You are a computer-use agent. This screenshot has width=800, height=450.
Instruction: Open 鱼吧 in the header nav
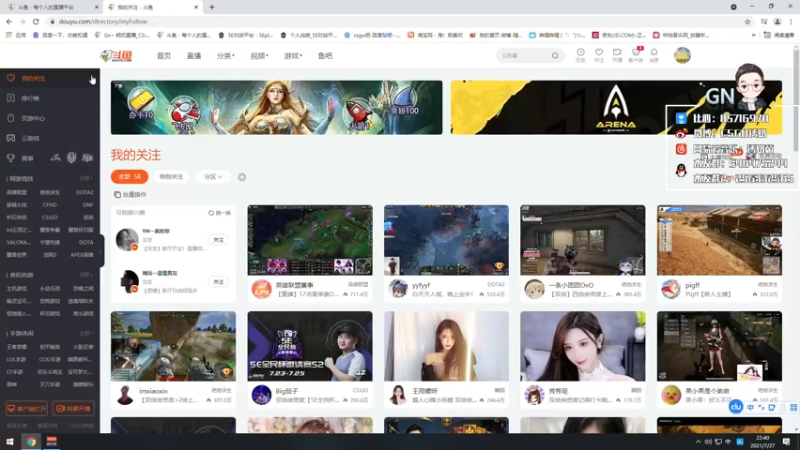[x=325, y=56]
